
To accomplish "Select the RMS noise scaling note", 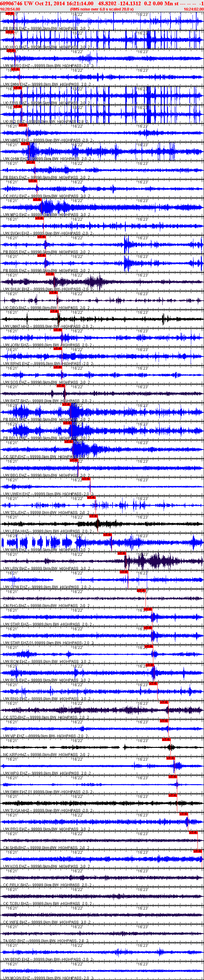I will pyautogui.click(x=102, y=9).
